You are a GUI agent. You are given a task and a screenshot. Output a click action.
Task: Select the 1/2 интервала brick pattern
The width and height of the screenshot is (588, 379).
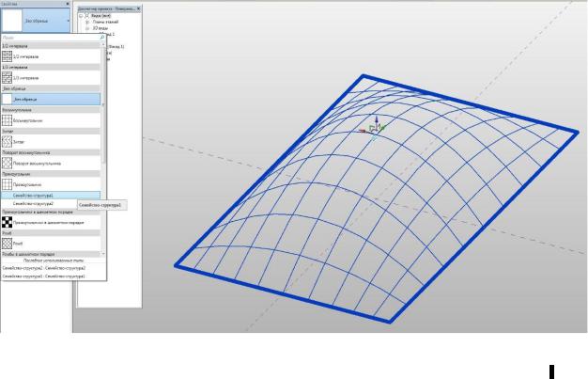51,56
